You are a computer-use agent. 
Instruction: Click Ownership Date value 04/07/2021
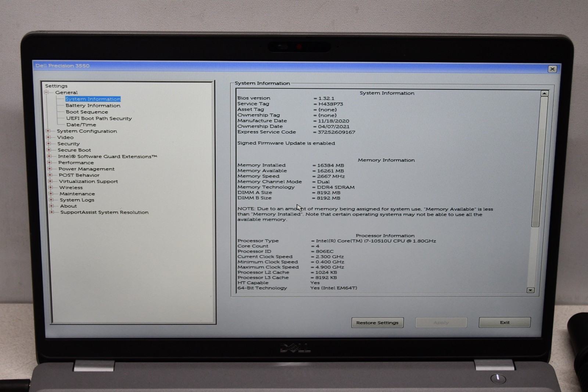pyautogui.click(x=334, y=126)
